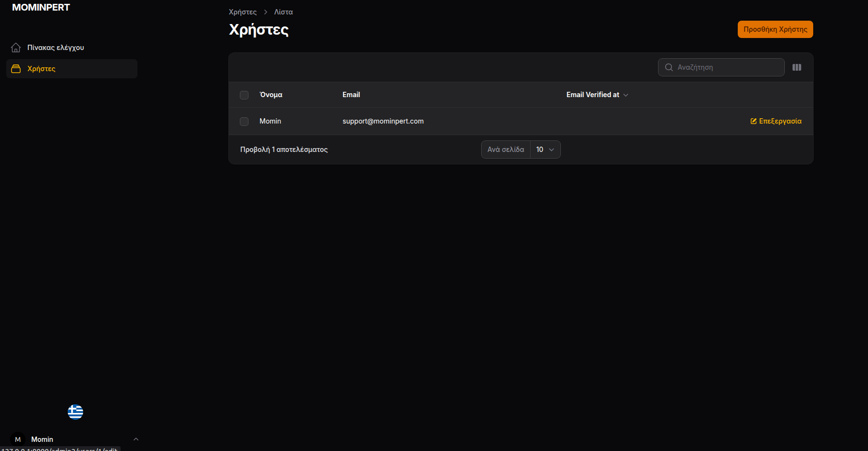Click the magnifying glass search icon
868x451 pixels.
pos(669,67)
